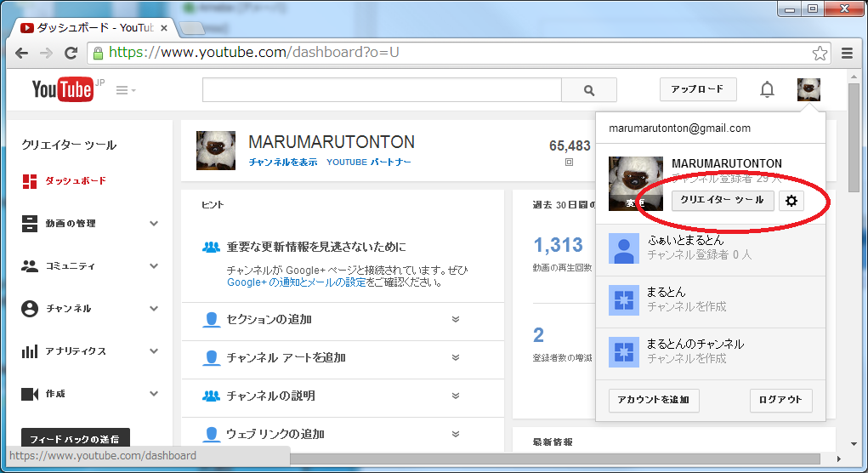Expand コミュニティ chevron
This screenshot has height=473, width=868.
tap(154, 266)
